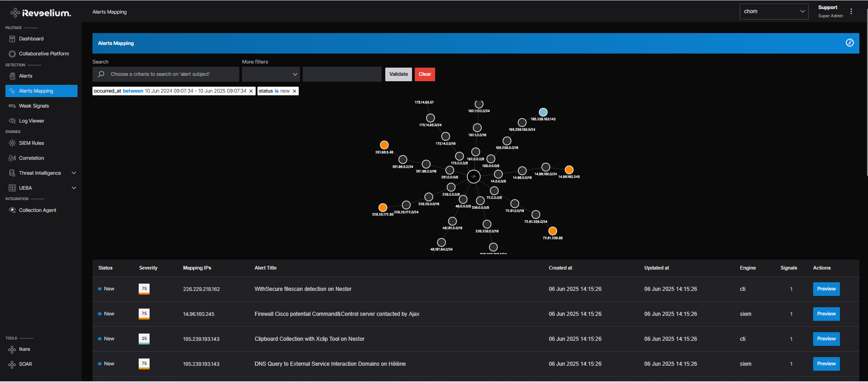Open Dashboard from the sidebar
Image resolution: width=868 pixels, height=383 pixels.
pos(31,39)
